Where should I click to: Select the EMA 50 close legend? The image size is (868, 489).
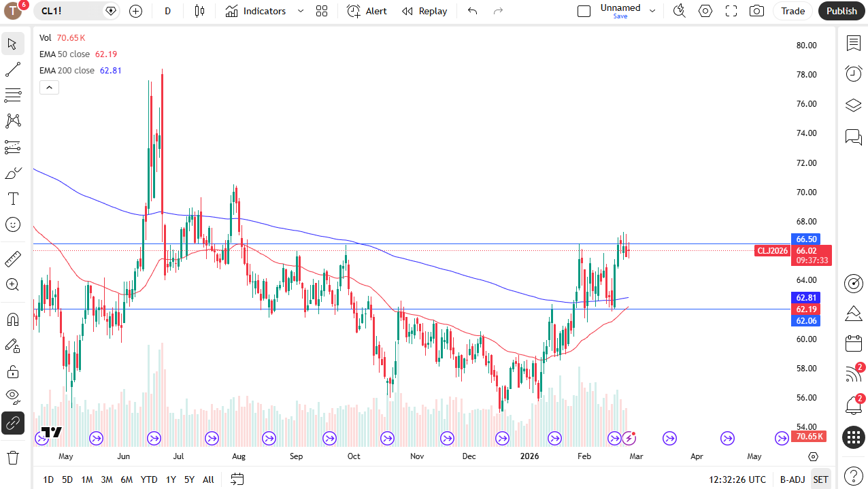point(66,54)
